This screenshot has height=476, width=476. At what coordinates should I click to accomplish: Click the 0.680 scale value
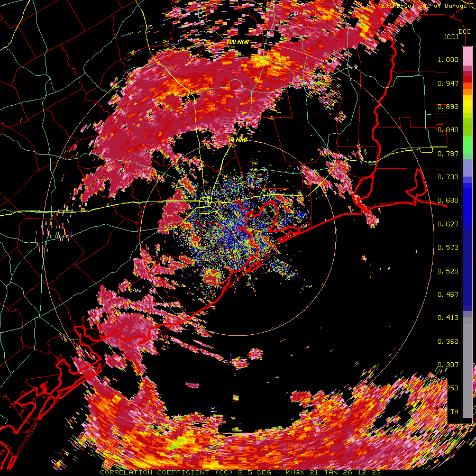(x=448, y=200)
